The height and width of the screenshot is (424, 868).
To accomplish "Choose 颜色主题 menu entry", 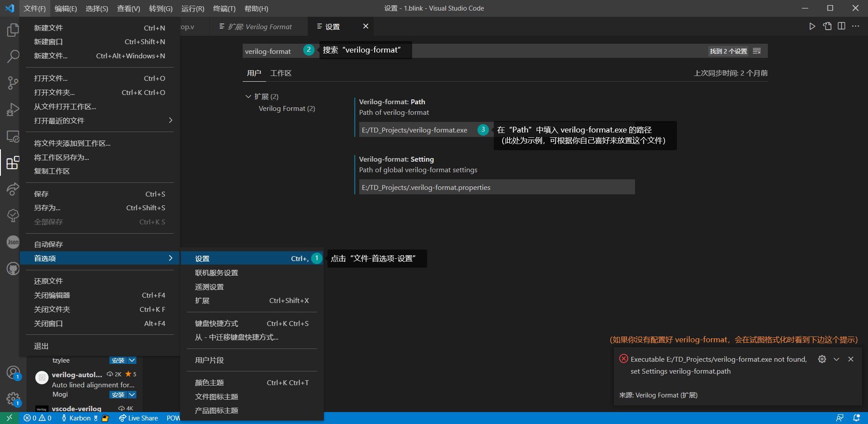I will tap(252, 382).
